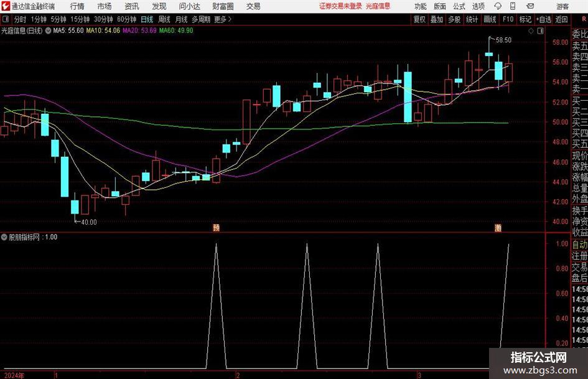Click the diamond icon above the chart

[531, 30]
